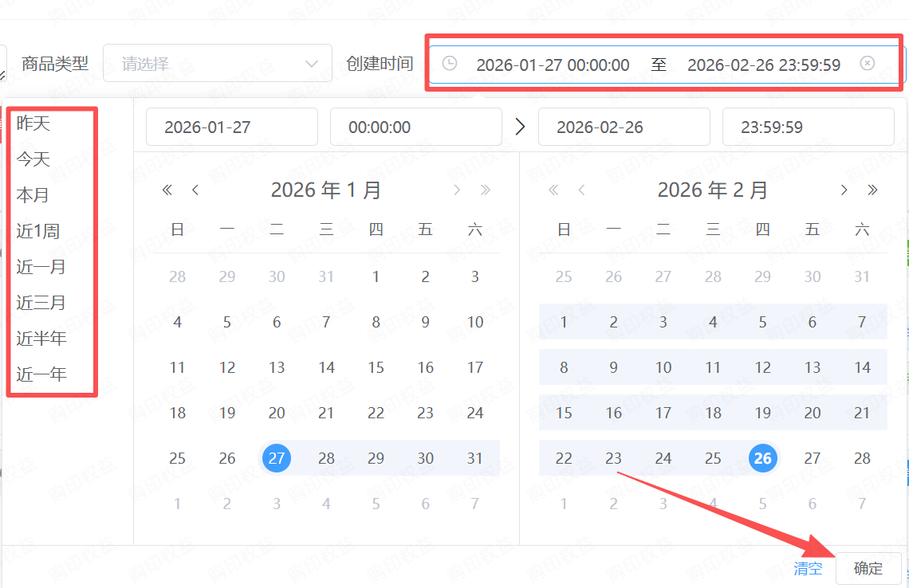Choose the 近1周 quick range
Screen dimensions: 909x588
pos(38,231)
